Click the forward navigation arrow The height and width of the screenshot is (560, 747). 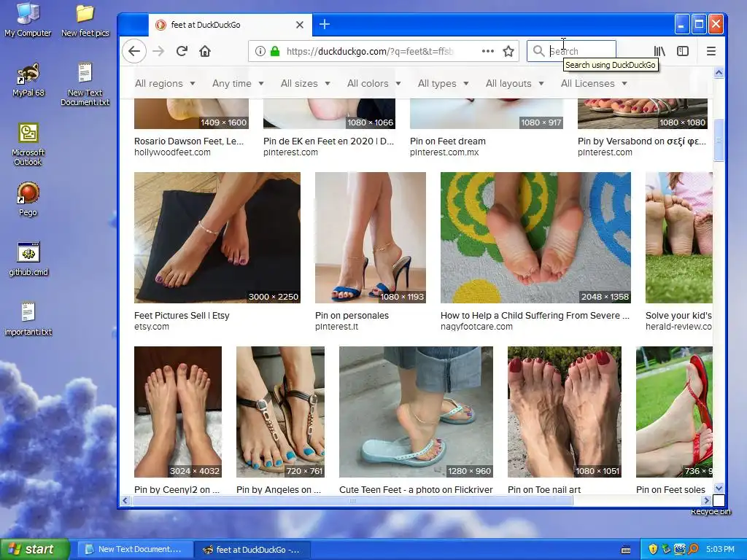(x=158, y=51)
